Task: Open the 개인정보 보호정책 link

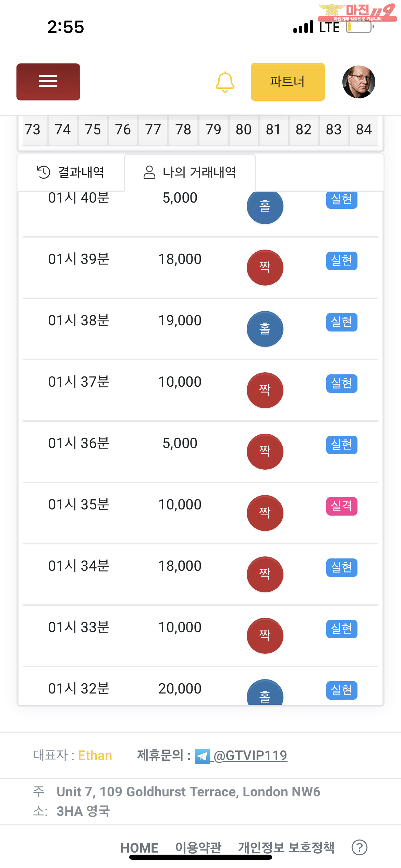Action: pos(286,847)
